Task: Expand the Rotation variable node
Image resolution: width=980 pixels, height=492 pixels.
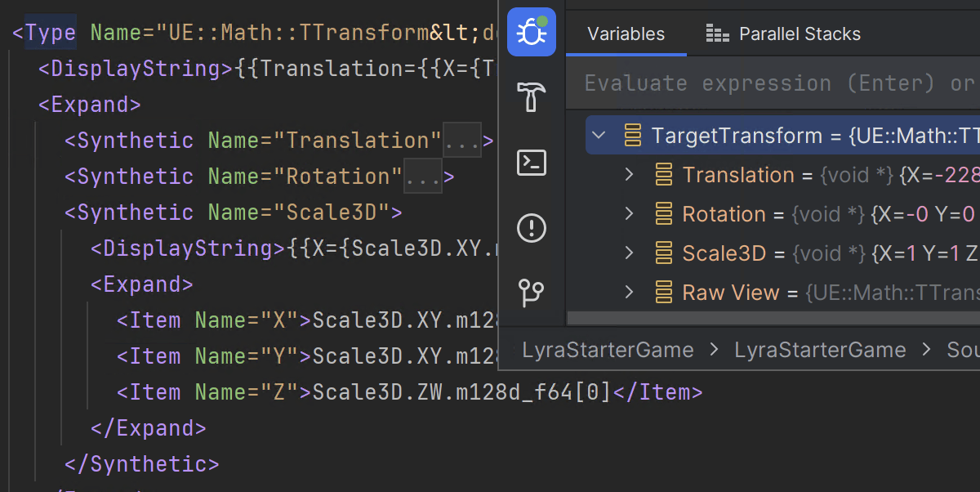Action: [629, 214]
